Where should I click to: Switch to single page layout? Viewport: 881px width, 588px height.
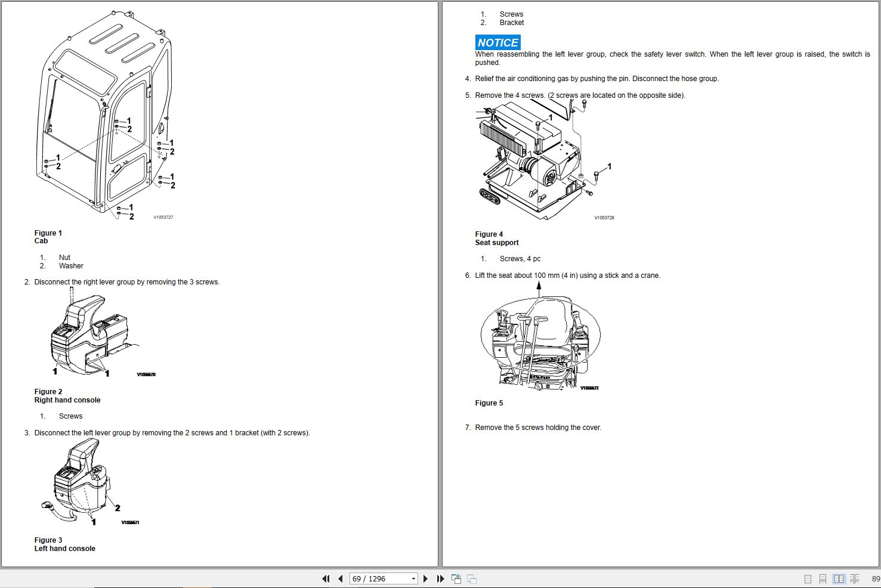click(808, 578)
